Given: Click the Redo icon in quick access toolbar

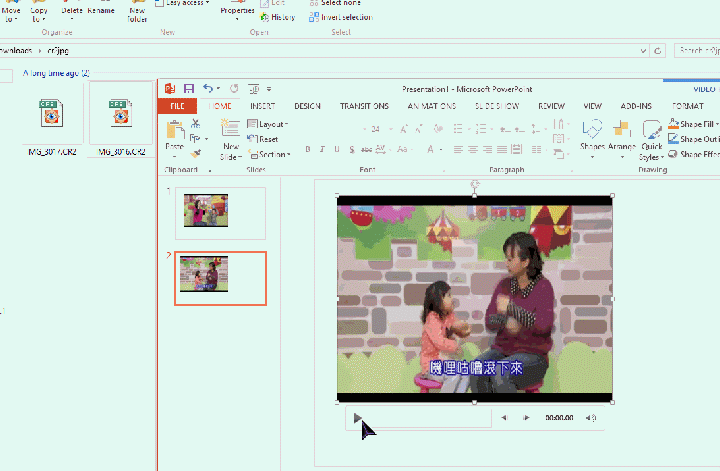Looking at the screenshot, I should tap(234, 88).
